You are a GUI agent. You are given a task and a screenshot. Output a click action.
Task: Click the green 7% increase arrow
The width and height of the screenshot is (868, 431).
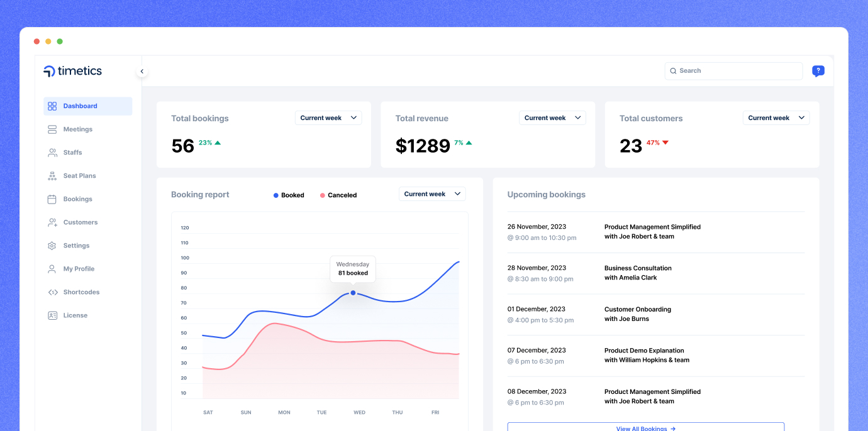pos(469,143)
